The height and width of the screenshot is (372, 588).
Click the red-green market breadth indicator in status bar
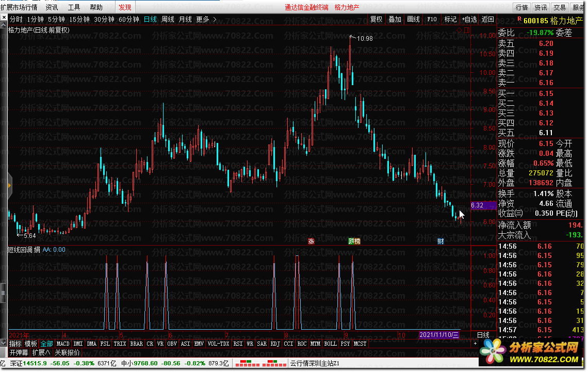click(x=259, y=363)
